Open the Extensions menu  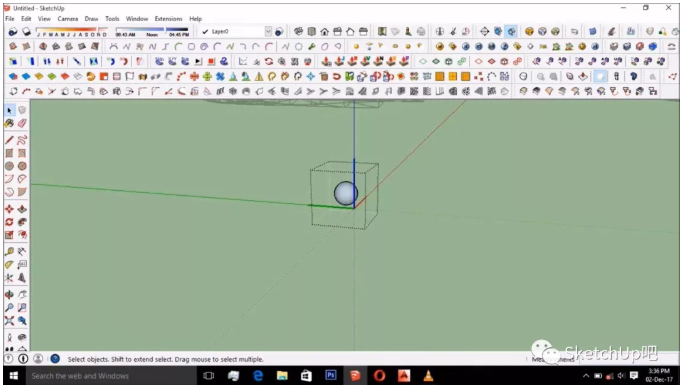(168, 19)
